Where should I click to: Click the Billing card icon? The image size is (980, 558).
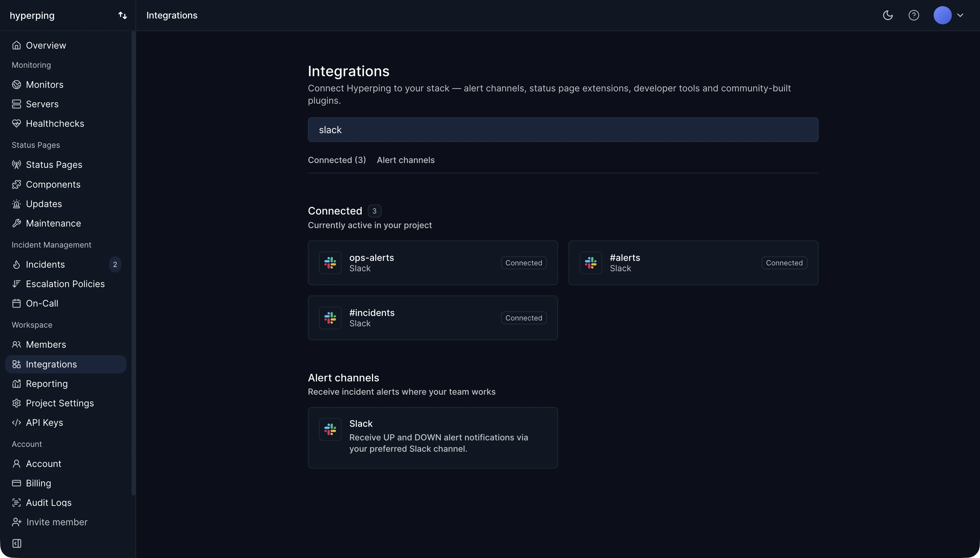16,483
